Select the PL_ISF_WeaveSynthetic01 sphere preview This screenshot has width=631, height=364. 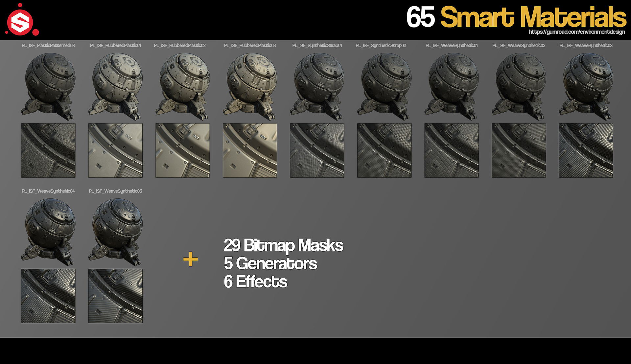452,86
